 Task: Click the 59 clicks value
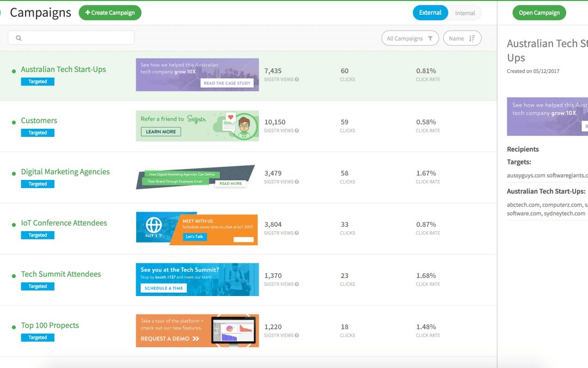pyautogui.click(x=345, y=122)
